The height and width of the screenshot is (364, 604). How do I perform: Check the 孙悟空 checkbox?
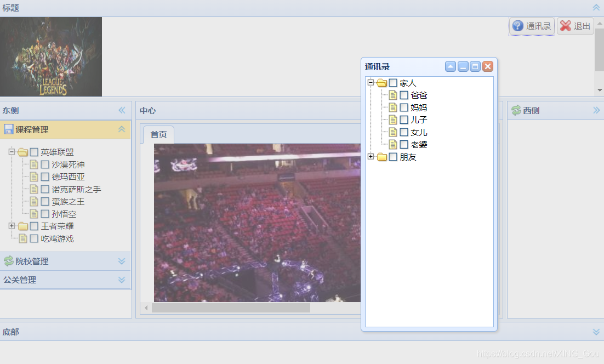pyautogui.click(x=45, y=214)
